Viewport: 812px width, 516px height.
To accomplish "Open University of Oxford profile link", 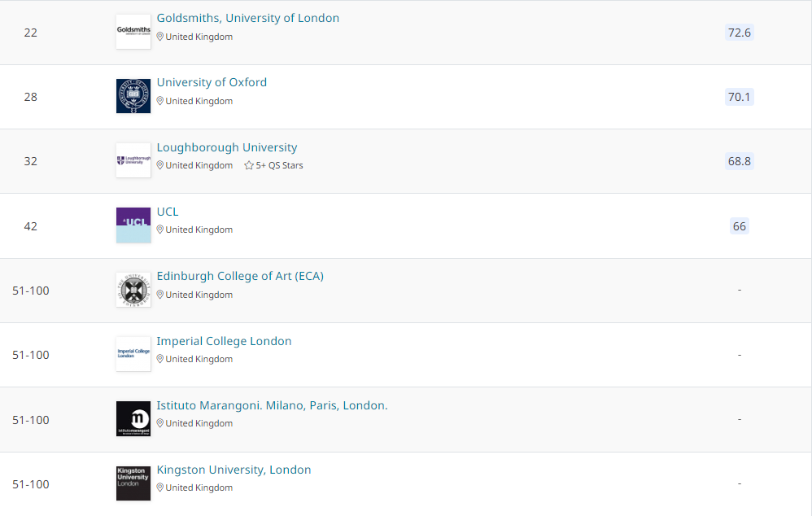I will (x=212, y=82).
